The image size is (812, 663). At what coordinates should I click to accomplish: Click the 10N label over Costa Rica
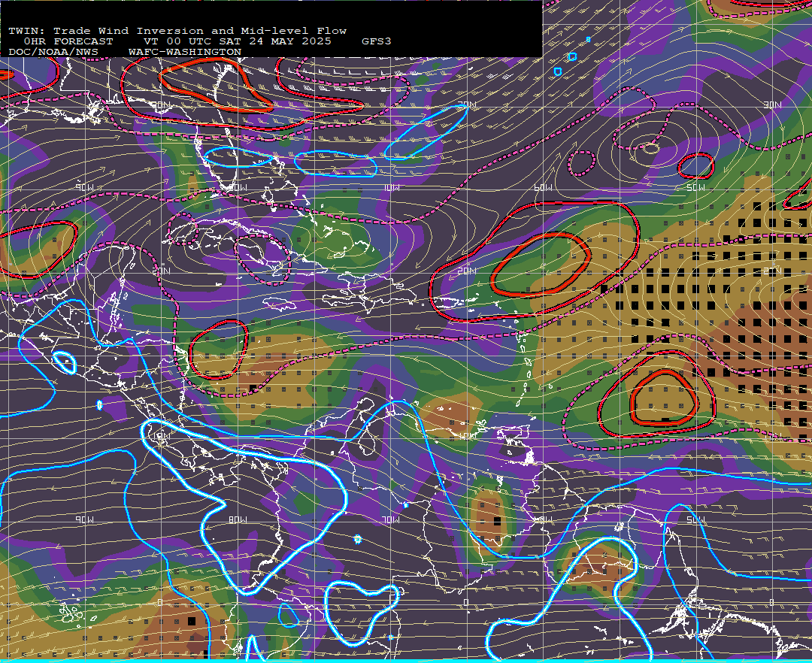coord(161,436)
